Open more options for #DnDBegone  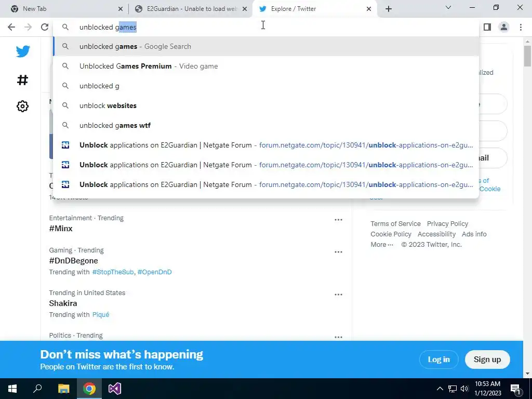coord(338,252)
